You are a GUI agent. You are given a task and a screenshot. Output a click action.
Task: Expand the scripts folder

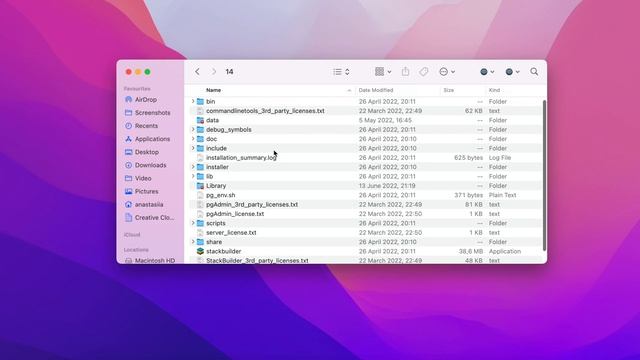coord(193,223)
